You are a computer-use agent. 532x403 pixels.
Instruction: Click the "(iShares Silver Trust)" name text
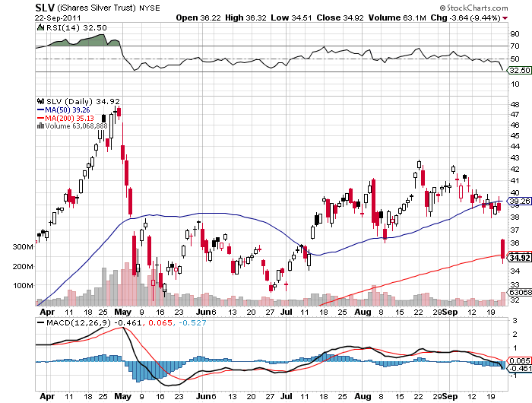[97, 8]
